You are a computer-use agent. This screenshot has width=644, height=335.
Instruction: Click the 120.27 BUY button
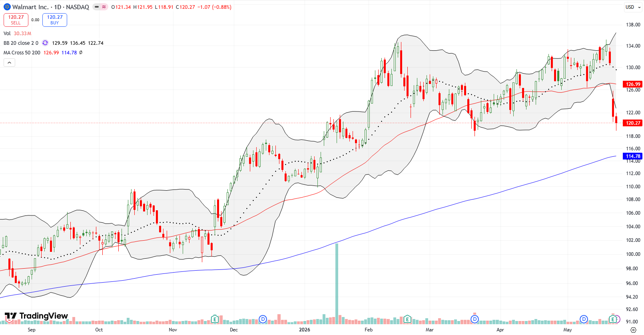coord(55,20)
